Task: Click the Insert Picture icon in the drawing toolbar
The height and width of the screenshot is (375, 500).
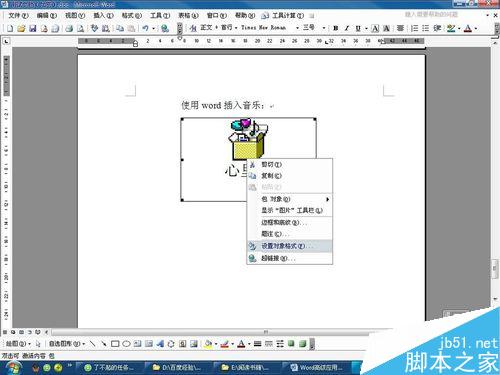Action: tap(194, 343)
